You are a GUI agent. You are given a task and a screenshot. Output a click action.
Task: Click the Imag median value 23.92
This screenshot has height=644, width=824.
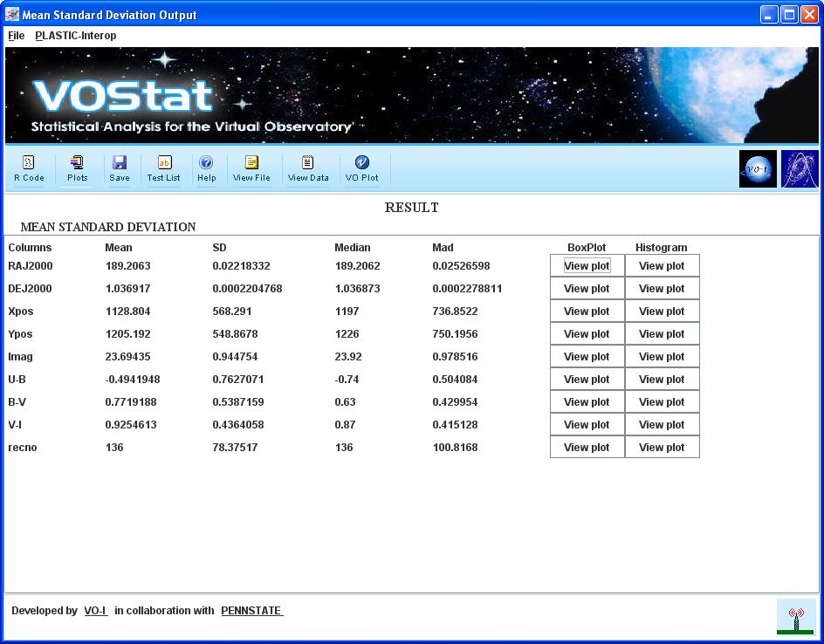348,356
